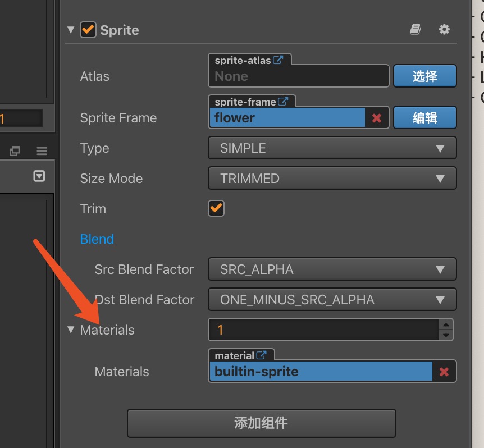484x448 pixels.
Task: Enable the Sprite component checkbox
Action: click(x=88, y=30)
